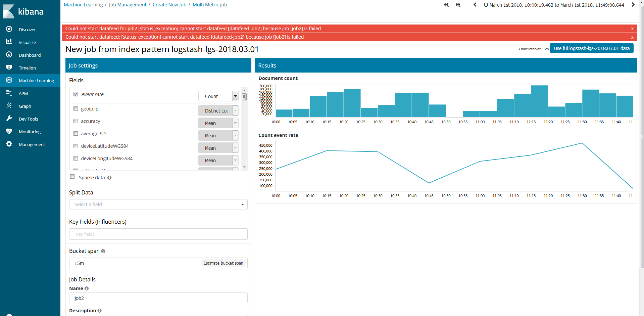Go to Job Management breadcrumb

pyautogui.click(x=128, y=5)
